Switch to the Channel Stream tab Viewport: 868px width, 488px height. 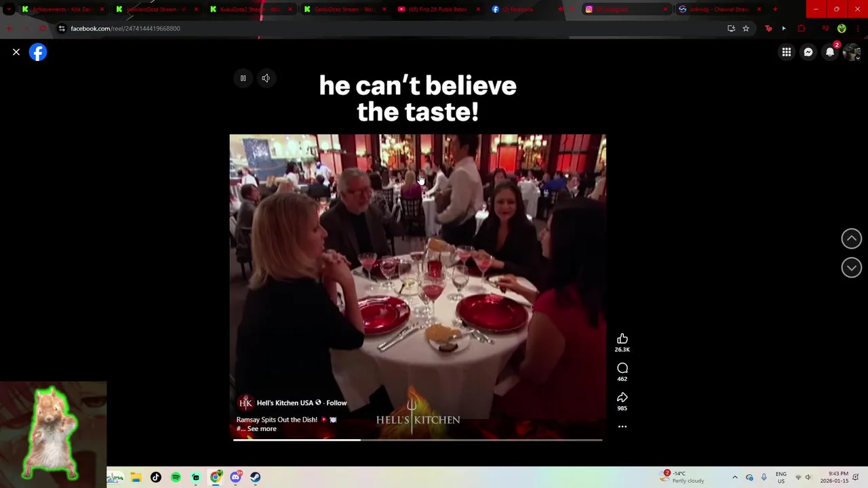[x=720, y=9]
